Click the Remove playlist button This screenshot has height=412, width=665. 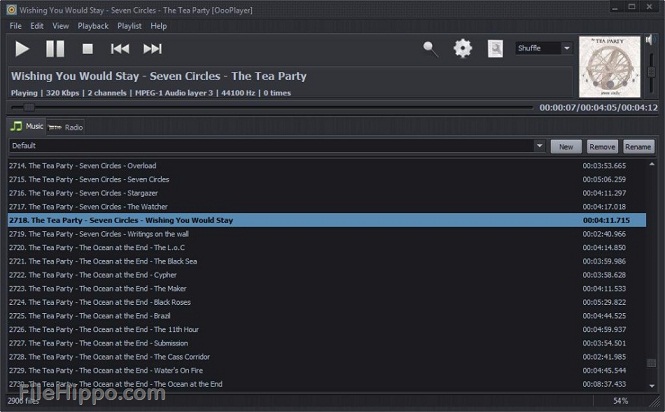pos(602,147)
